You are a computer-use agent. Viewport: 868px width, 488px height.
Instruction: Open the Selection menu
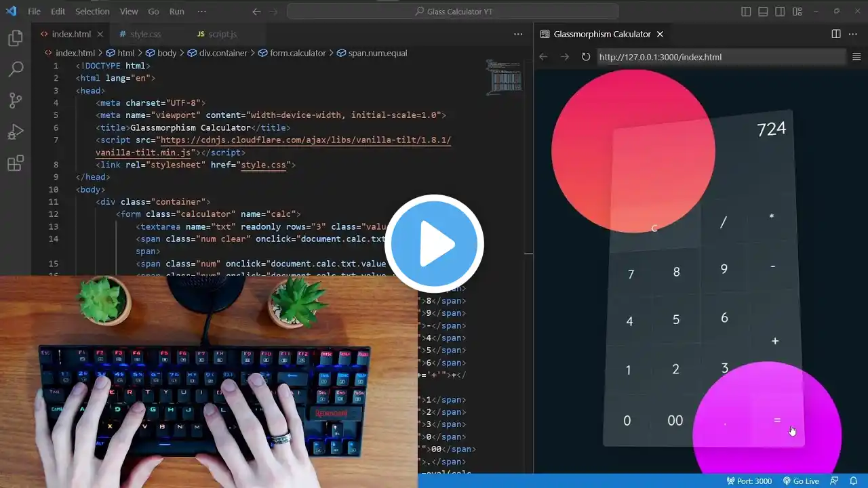tap(92, 12)
